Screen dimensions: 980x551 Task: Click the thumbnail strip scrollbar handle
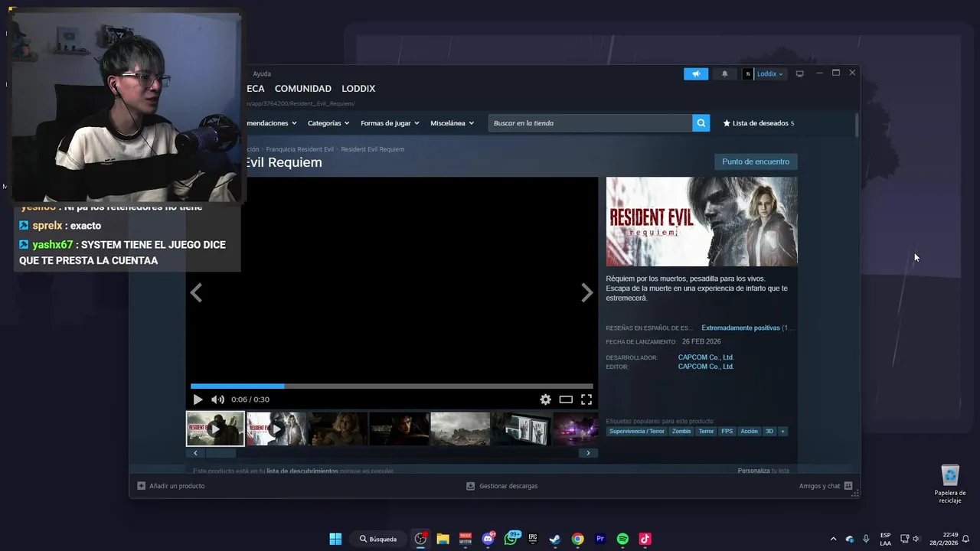coord(220,453)
